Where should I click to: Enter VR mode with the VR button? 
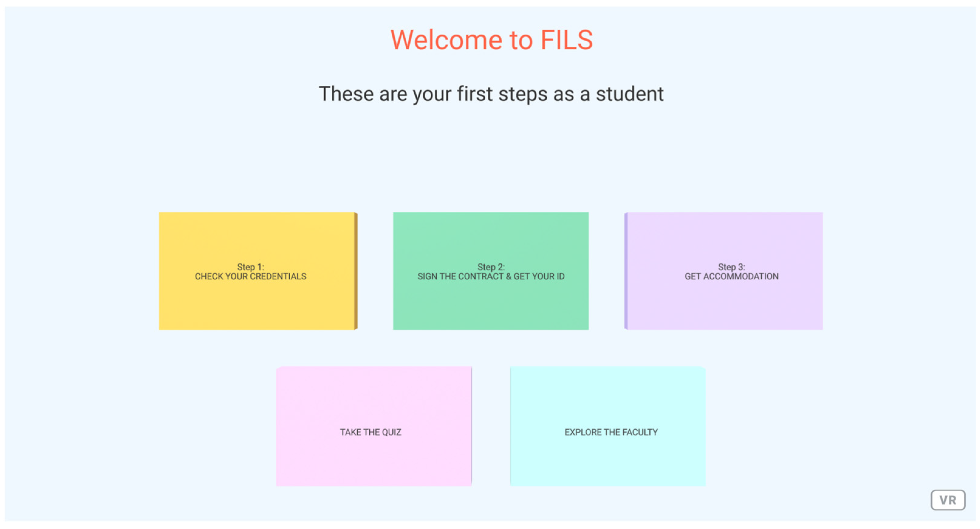pos(948,500)
